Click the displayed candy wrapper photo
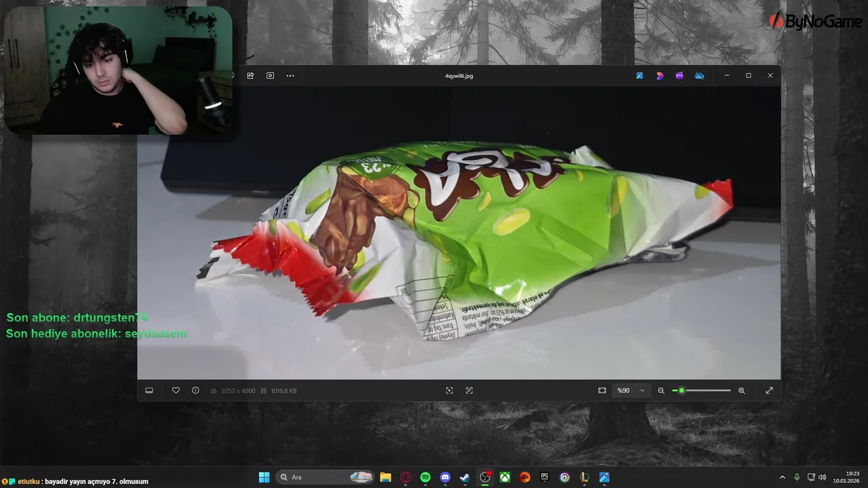Image resolution: width=868 pixels, height=488 pixels. click(459, 232)
